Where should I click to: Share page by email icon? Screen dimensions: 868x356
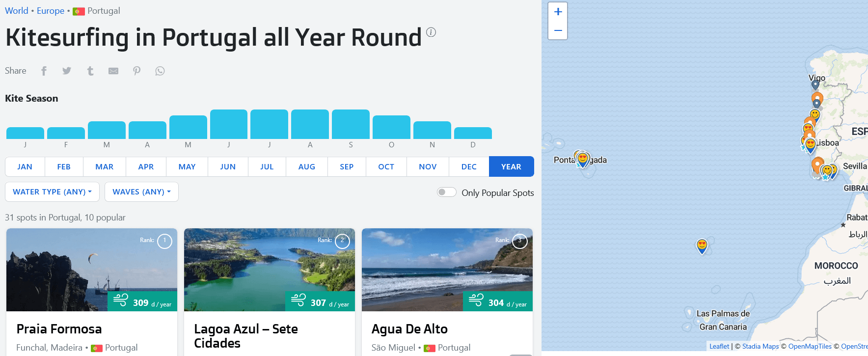pos(113,71)
